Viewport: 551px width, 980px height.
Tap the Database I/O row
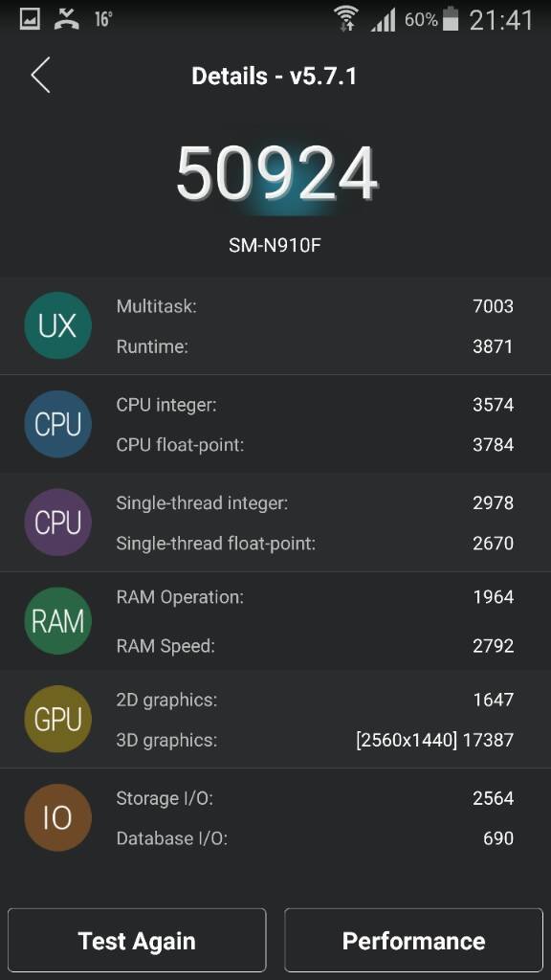tap(315, 838)
